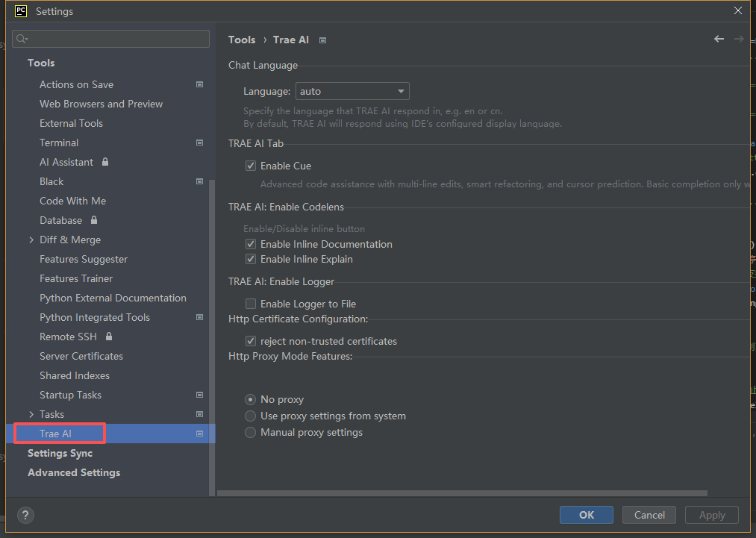756x538 pixels.
Task: Click the project-level icon beside Actions on Save
Action: tap(199, 84)
